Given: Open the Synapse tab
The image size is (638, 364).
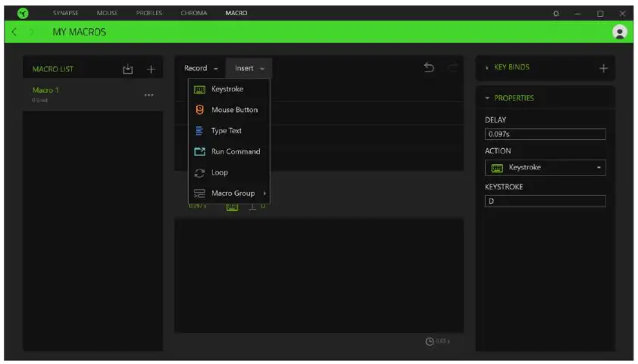Looking at the screenshot, I should pyautogui.click(x=65, y=13).
